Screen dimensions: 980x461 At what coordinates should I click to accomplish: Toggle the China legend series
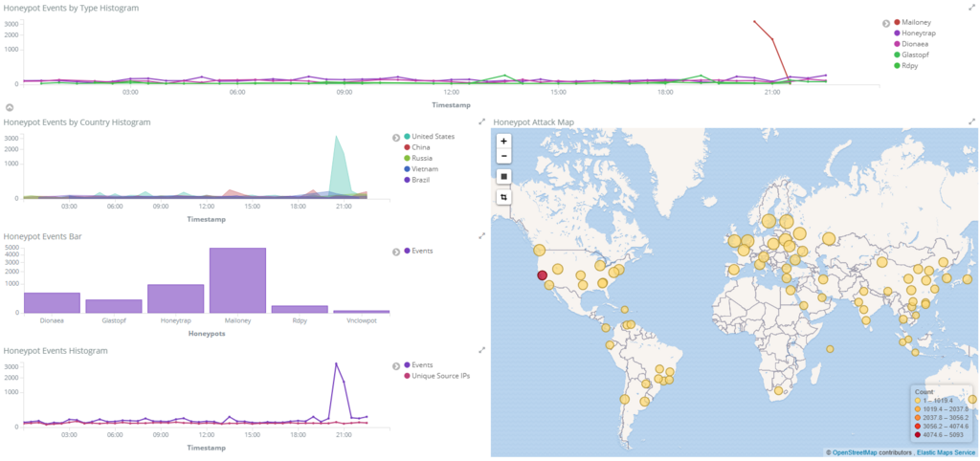417,146
